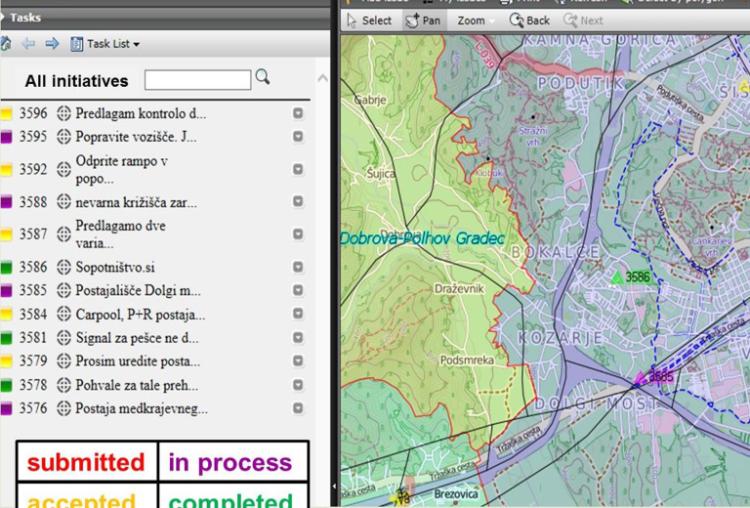
Task: Click the green 3586 triangle marker on map
Action: tap(618, 276)
